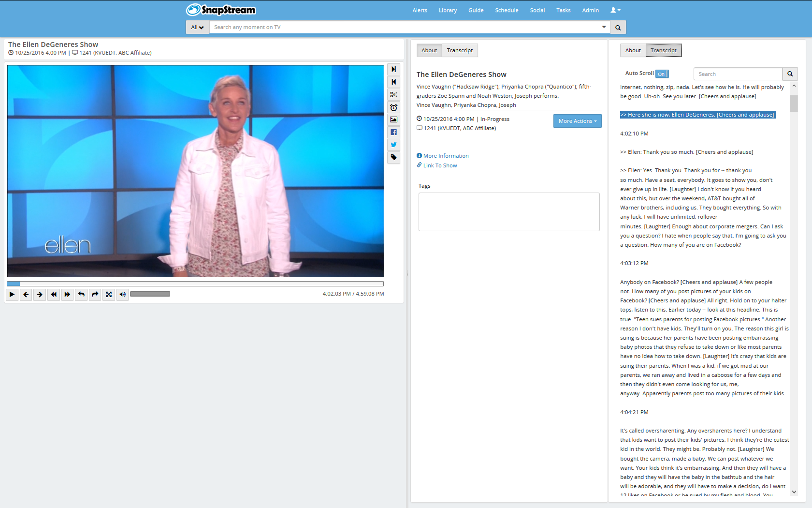Open the Alerts menu
812x508 pixels.
pos(420,10)
